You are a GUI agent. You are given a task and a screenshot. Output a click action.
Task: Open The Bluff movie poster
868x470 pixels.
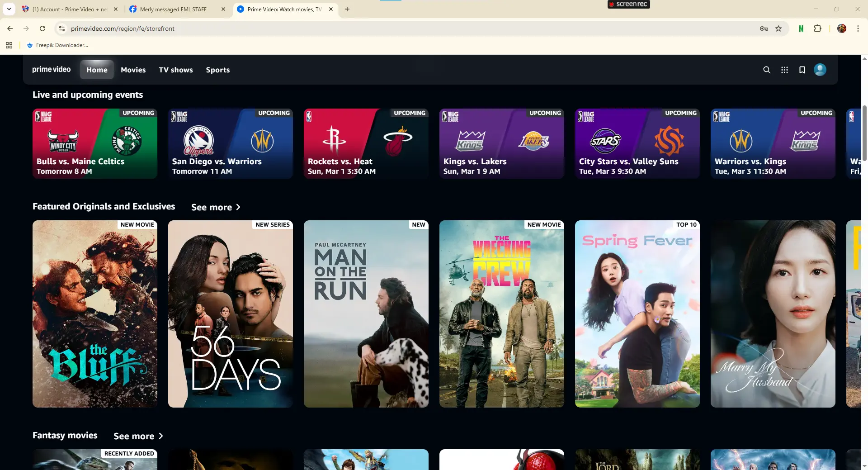(95, 314)
